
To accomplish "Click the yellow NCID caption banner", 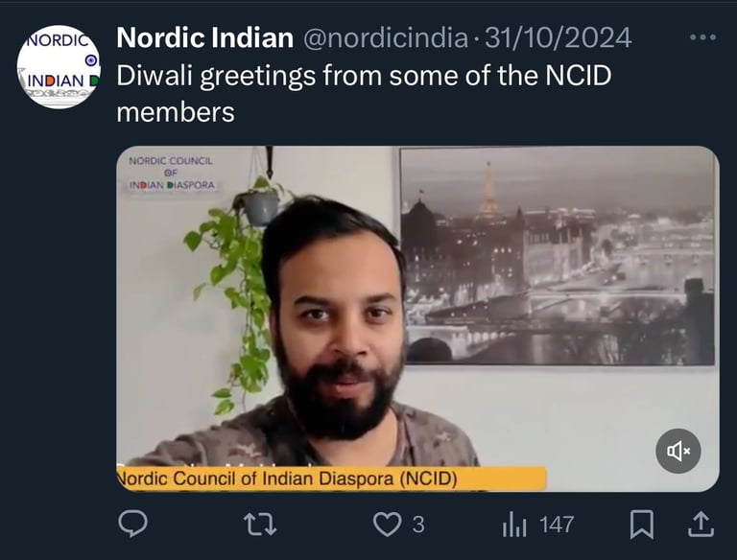I will [331, 478].
